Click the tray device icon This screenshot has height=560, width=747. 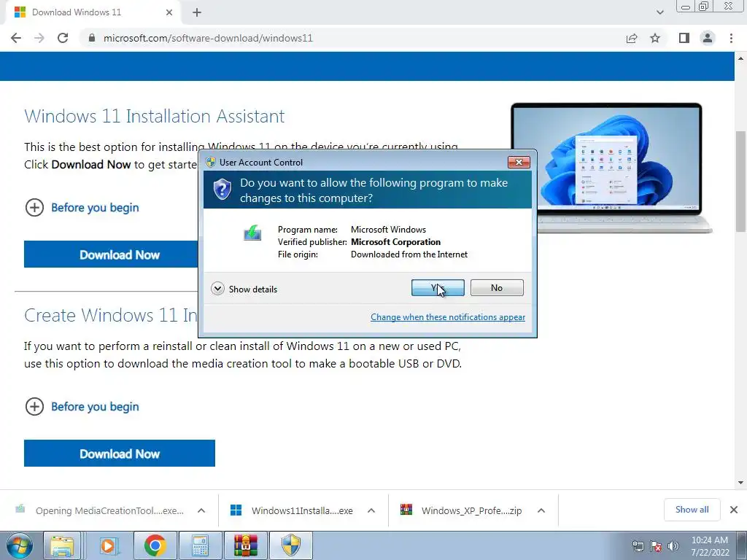(638, 546)
